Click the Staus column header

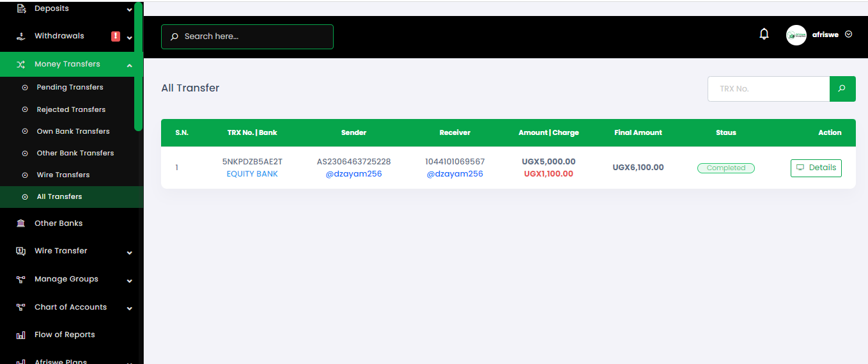point(726,133)
